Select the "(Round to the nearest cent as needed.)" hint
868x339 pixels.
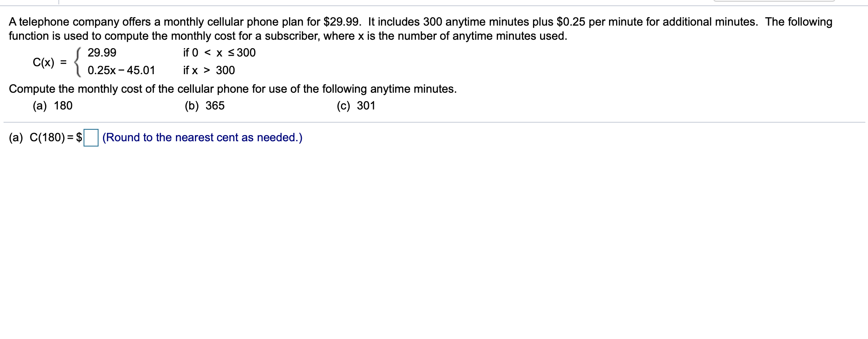pyautogui.click(x=202, y=138)
